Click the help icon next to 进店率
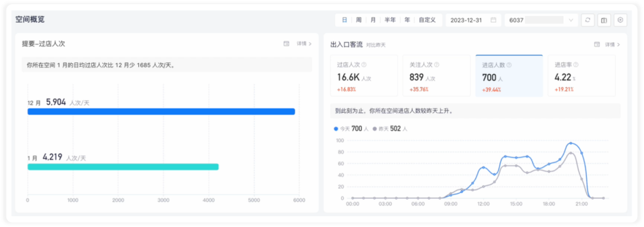Image resolution: width=644 pixels, height=227 pixels. click(x=576, y=65)
